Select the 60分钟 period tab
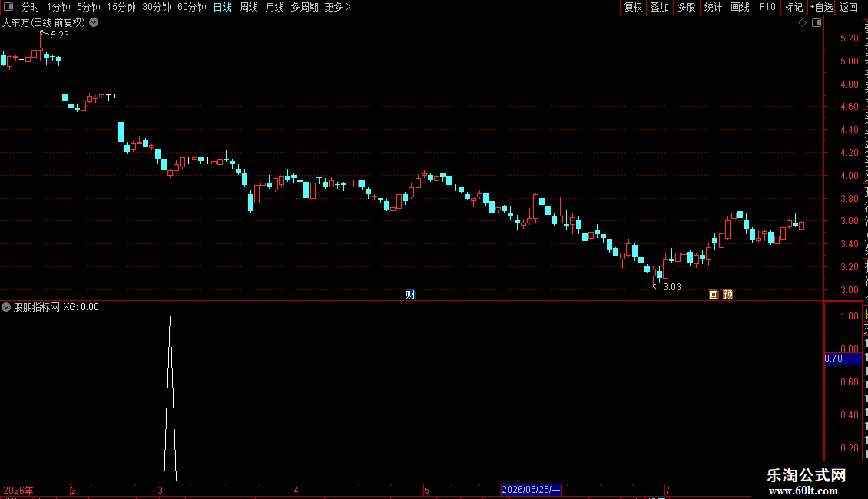The height and width of the screenshot is (499, 868). (191, 7)
